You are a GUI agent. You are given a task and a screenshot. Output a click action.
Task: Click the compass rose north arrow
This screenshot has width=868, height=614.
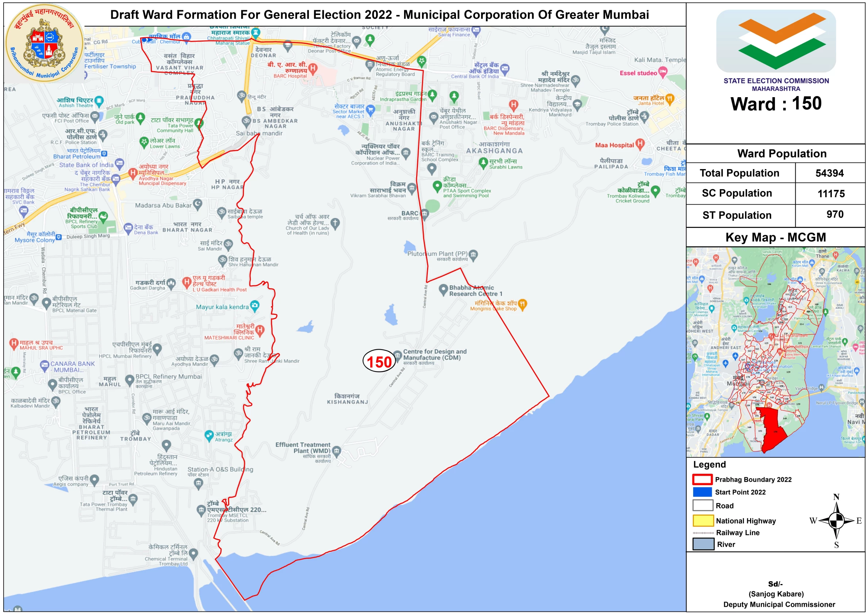click(x=836, y=507)
